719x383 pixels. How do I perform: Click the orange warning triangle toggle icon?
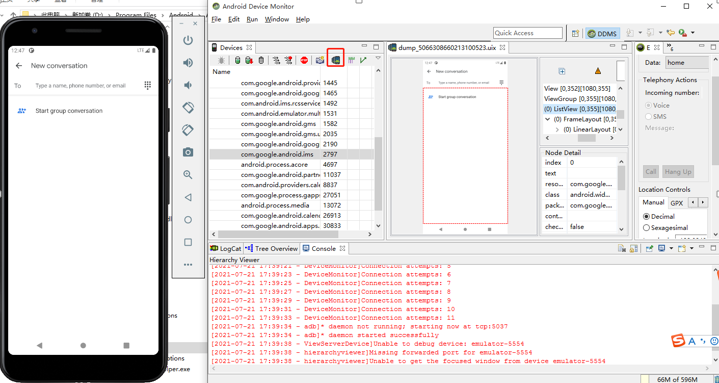597,71
